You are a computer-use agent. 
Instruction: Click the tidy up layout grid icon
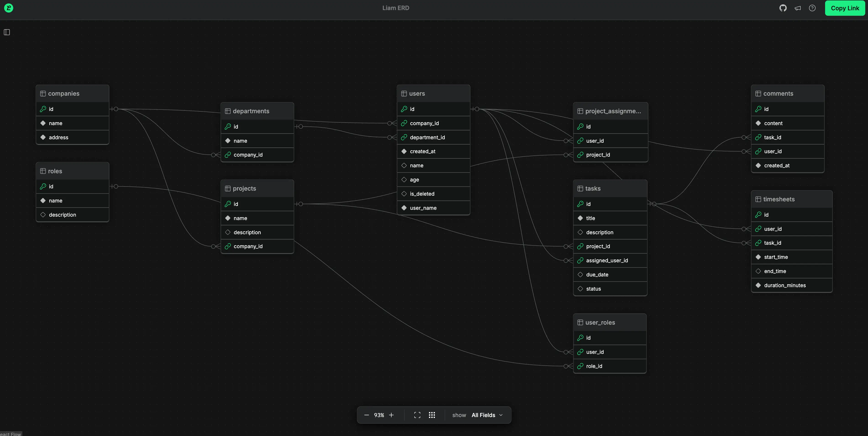[432, 415]
